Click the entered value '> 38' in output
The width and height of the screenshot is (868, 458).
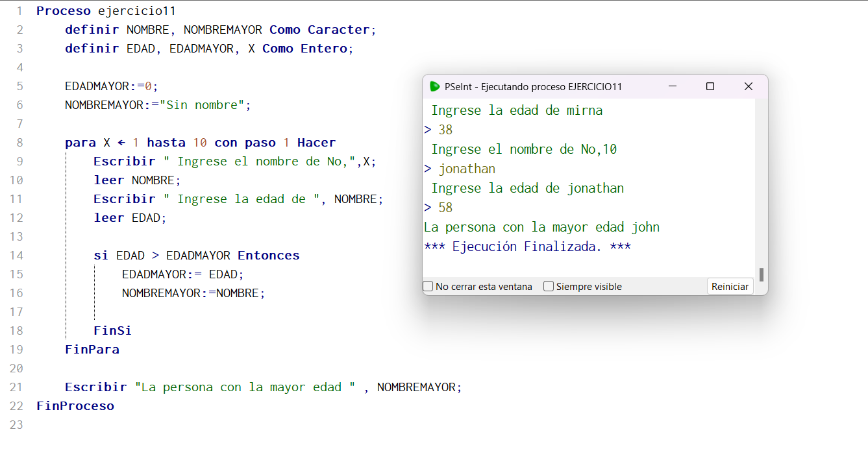pos(438,130)
